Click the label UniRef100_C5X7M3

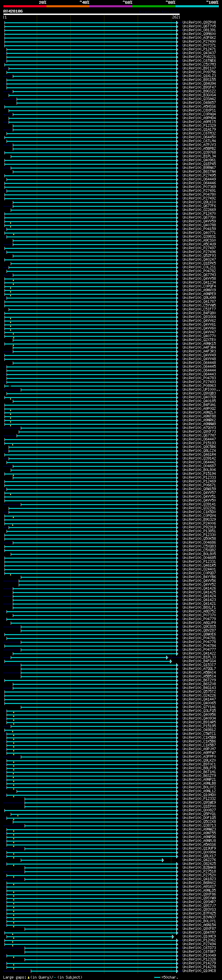click(x=199, y=64)
